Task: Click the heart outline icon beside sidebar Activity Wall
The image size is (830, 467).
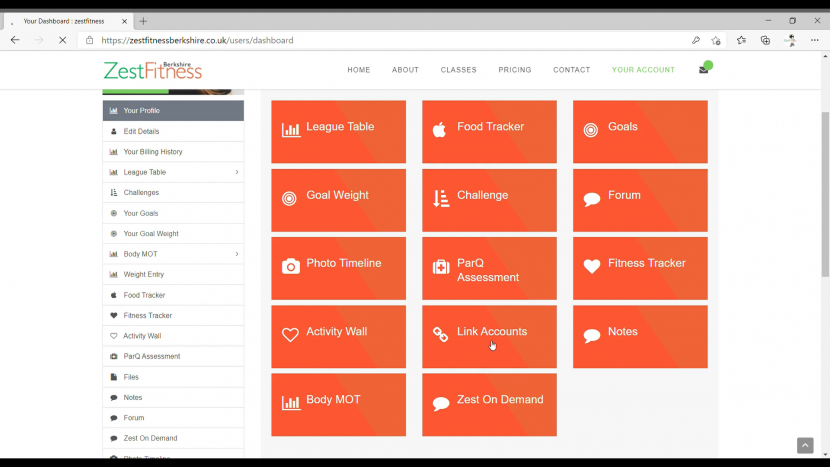Action: (x=113, y=336)
